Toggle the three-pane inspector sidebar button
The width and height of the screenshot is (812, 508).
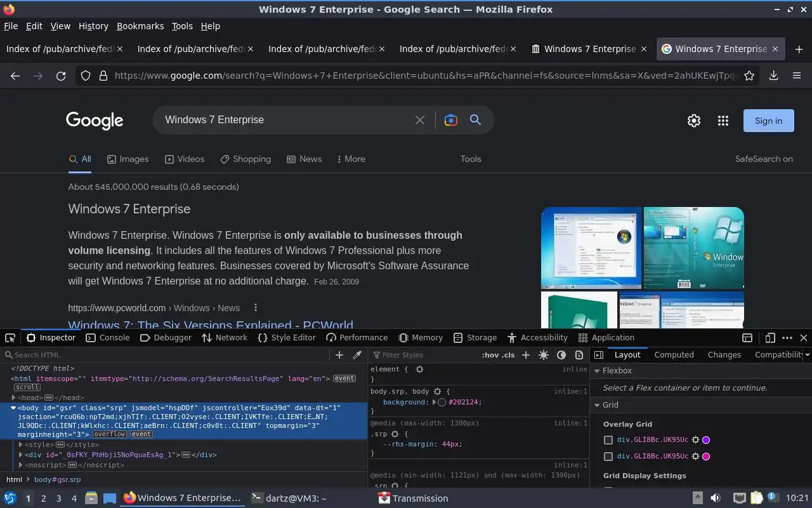[x=599, y=355]
